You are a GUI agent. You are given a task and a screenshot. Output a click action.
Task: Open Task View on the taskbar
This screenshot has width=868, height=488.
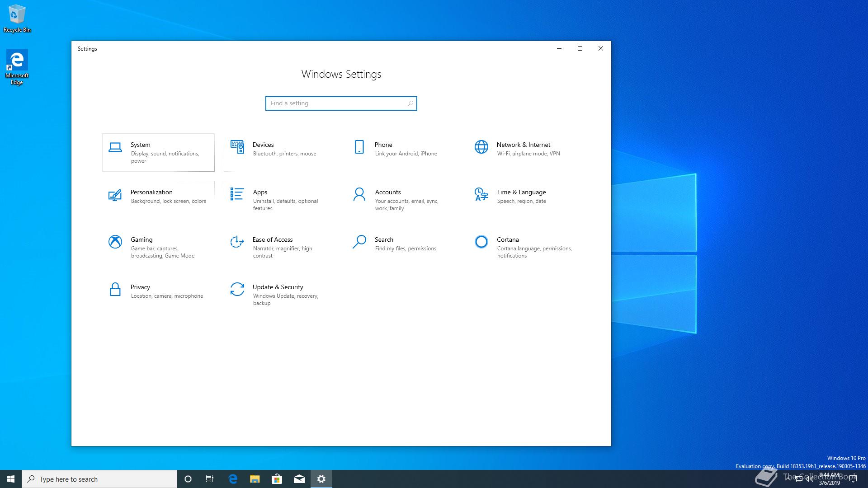[210, 479]
